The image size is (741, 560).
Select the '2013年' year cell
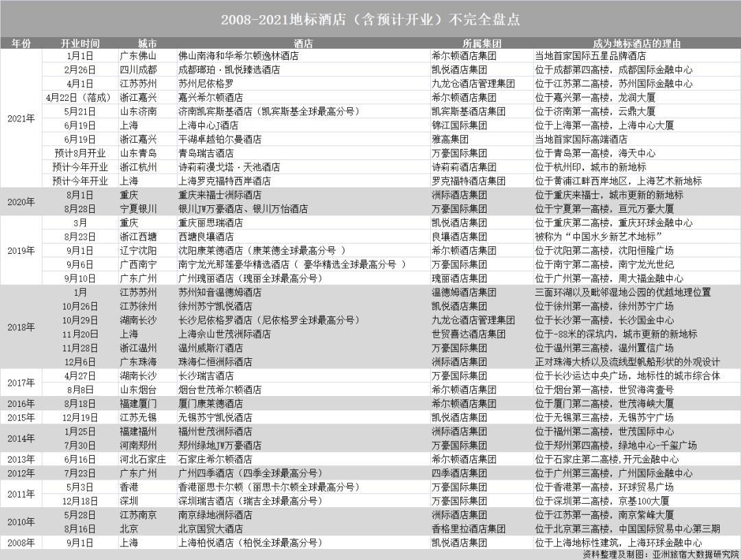21,459
